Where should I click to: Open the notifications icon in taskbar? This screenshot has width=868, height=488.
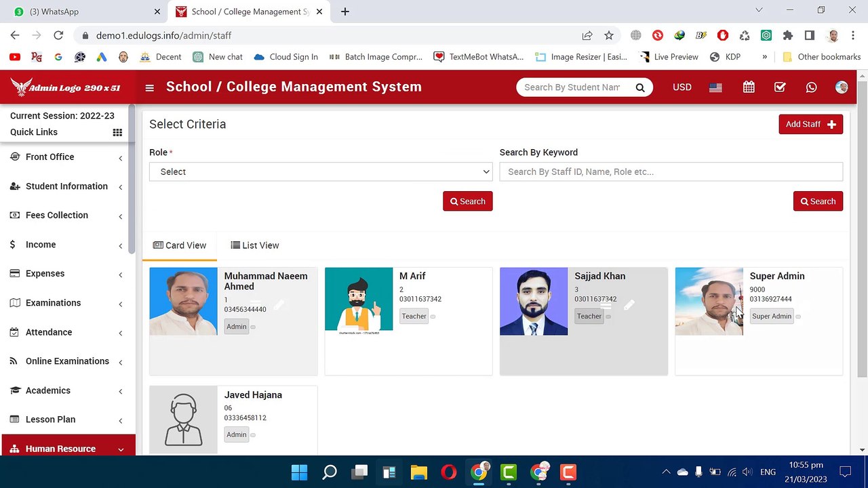click(845, 472)
